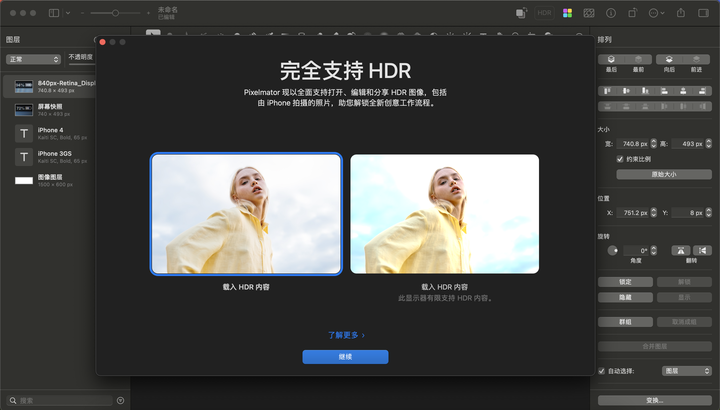
Task: Click the width stepper arrows
Action: tap(653, 144)
